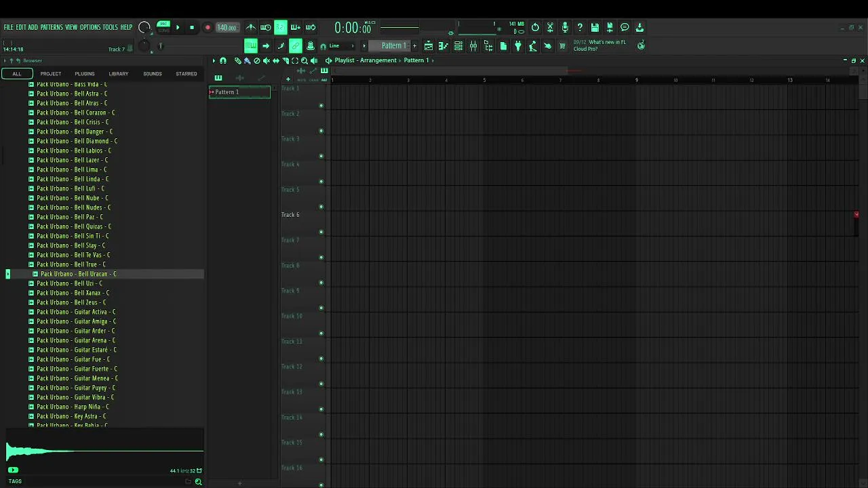Select the Zoom magnifier tool in Playlist
868x488 pixels.
point(304,60)
